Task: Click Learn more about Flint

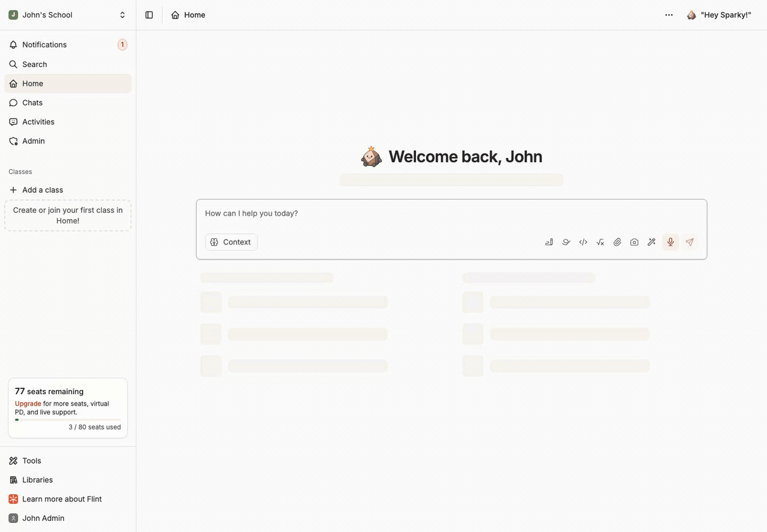Action: tap(68, 499)
